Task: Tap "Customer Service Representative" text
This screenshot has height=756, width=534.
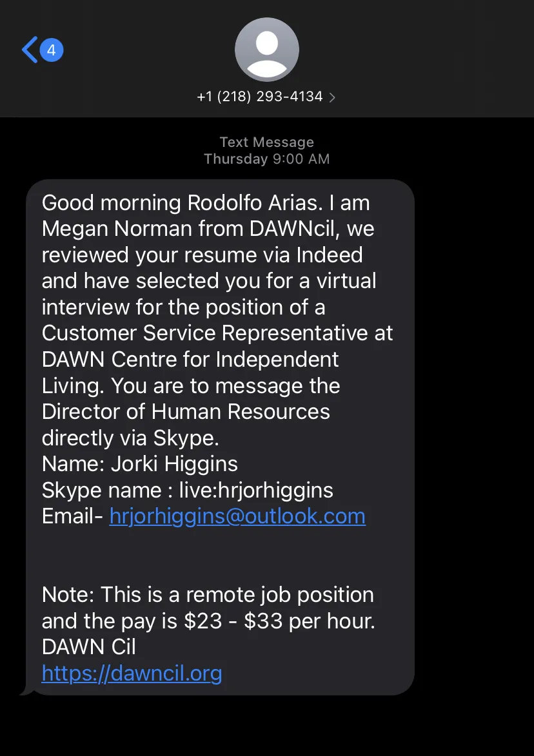Action: click(x=205, y=333)
